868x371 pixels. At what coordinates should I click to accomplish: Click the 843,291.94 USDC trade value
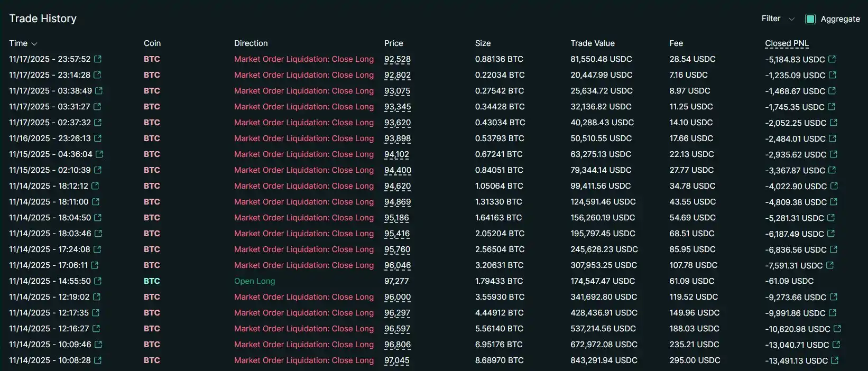(604, 360)
